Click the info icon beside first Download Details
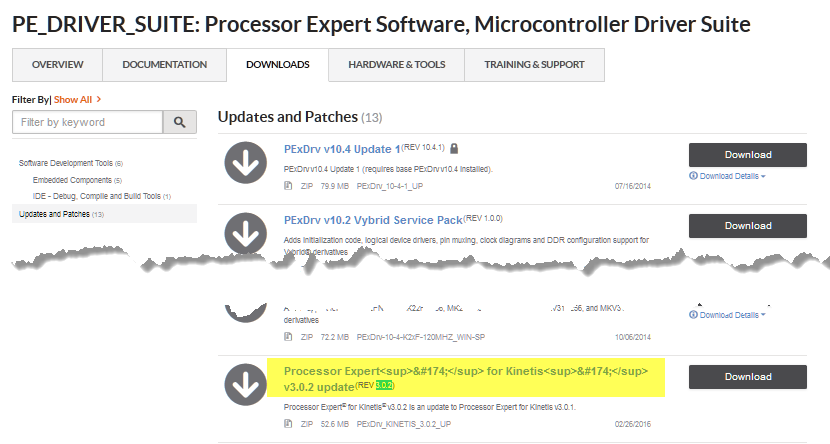The width and height of the screenshot is (830, 444). [693, 176]
